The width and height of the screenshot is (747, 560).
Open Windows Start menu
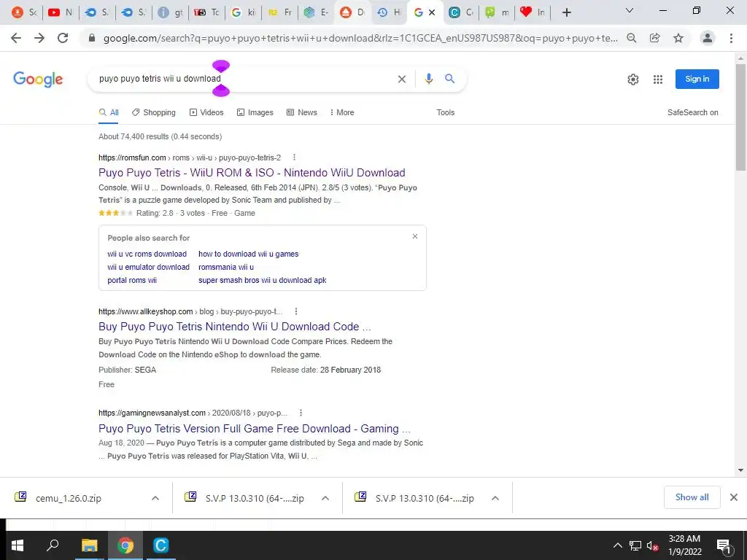(18, 545)
